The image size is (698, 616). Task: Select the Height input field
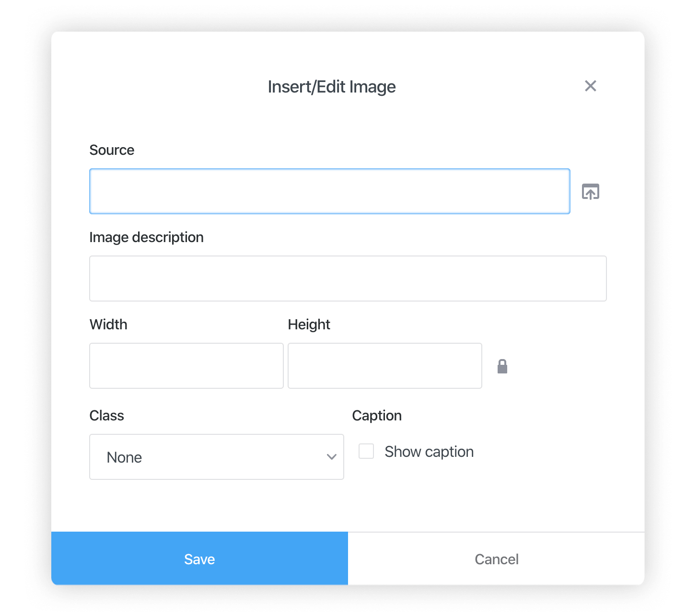point(384,366)
